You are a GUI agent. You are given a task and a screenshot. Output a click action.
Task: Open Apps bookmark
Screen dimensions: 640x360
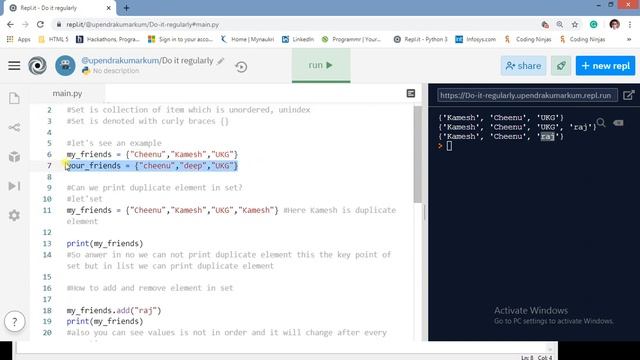click(x=19, y=39)
